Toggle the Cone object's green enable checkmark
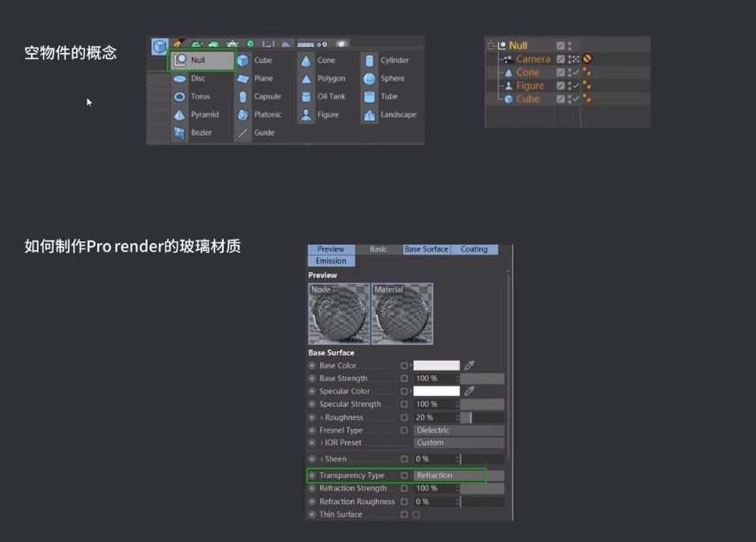 [576, 73]
